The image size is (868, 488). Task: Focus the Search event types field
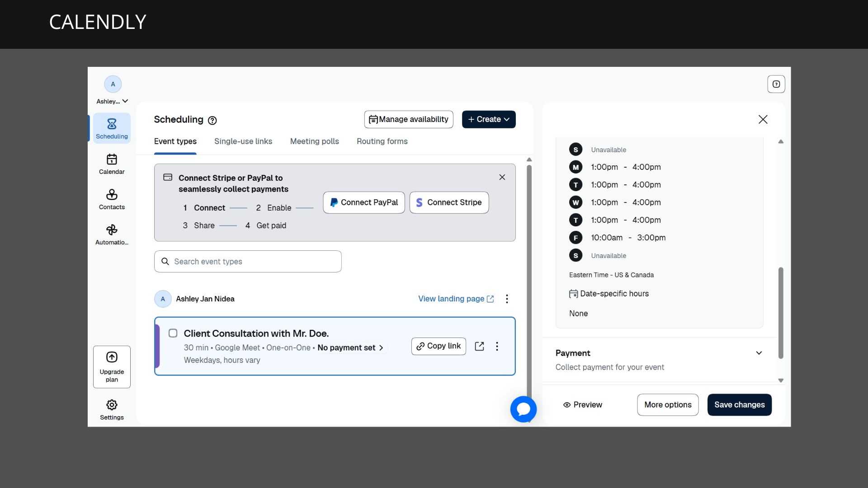click(x=248, y=262)
